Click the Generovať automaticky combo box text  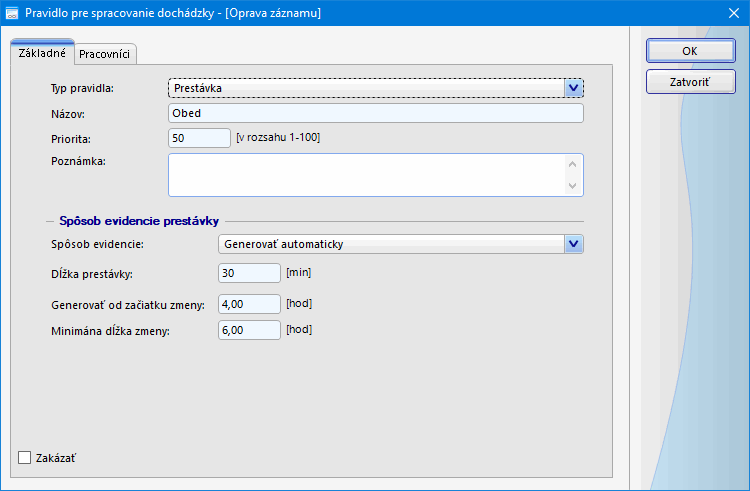coord(390,243)
